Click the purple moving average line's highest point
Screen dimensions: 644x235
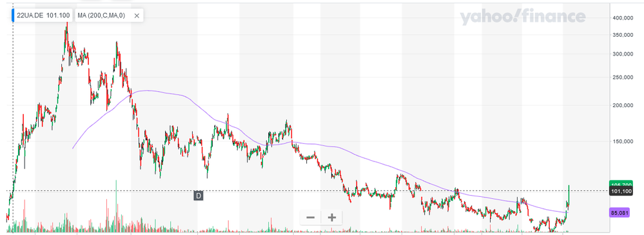pos(146,90)
